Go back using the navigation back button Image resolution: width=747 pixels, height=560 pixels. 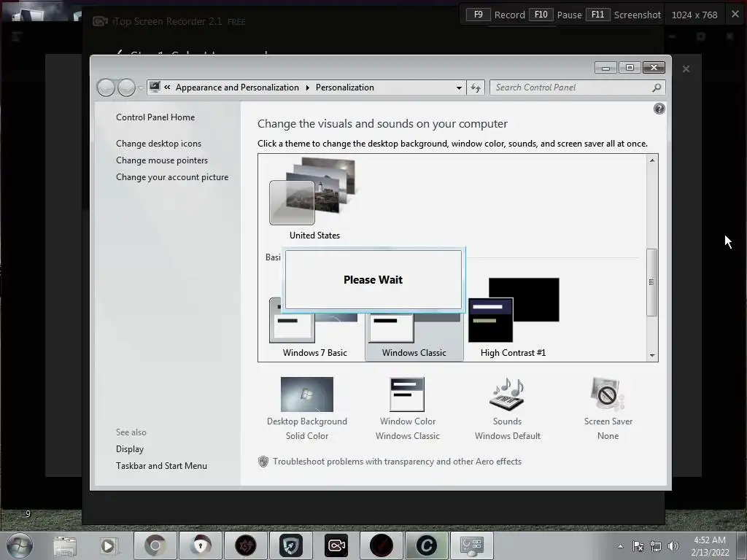point(106,87)
